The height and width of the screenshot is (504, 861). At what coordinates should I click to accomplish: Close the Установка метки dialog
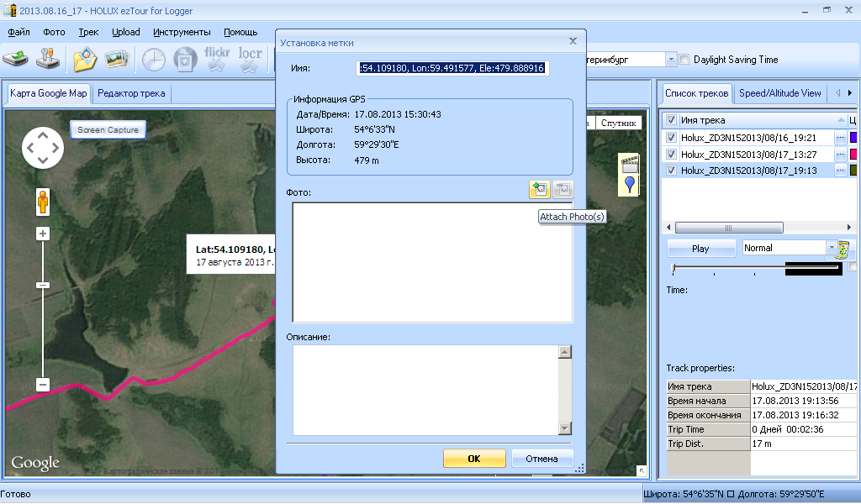point(573,41)
